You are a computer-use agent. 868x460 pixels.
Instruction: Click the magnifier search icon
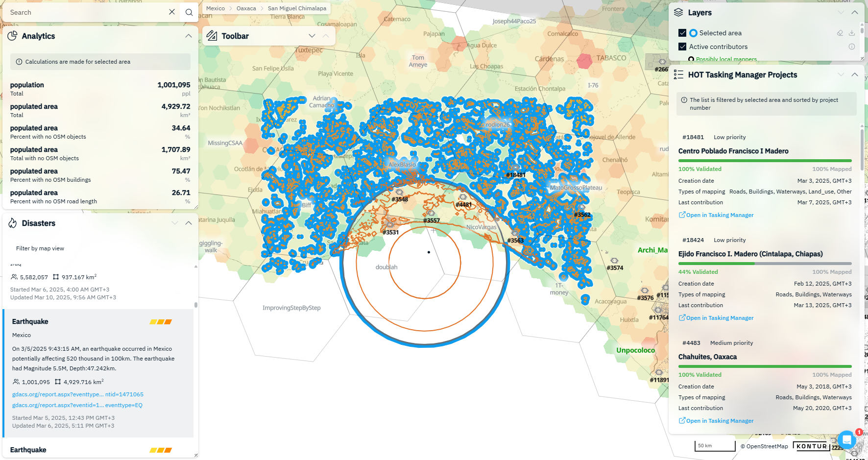click(x=189, y=12)
